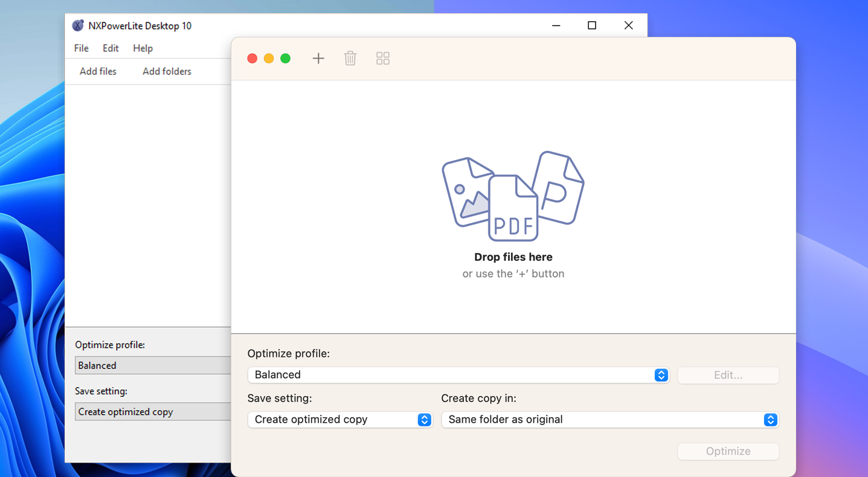Click 'Save setting:' label in Windows app
The image size is (868, 477).
[x=101, y=391]
